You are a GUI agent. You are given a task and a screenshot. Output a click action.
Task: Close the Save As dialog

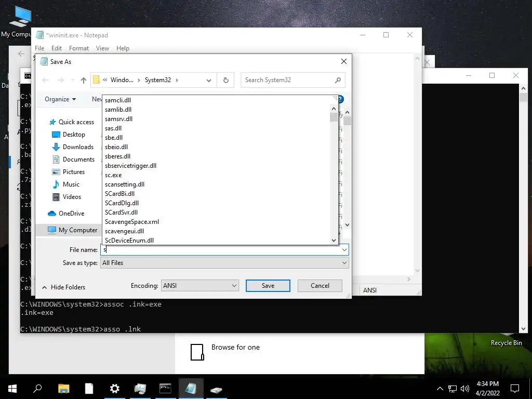pos(344,61)
